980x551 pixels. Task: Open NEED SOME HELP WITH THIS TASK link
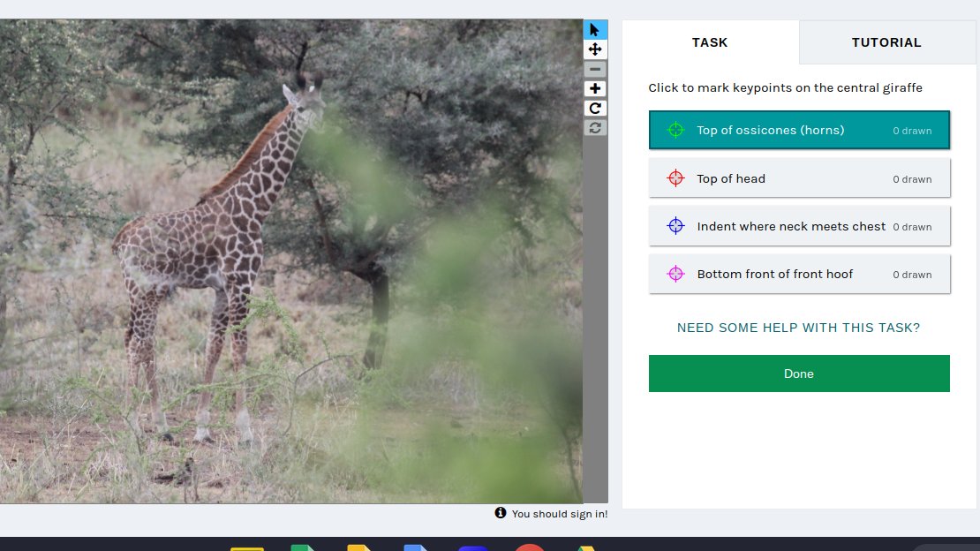coord(799,328)
